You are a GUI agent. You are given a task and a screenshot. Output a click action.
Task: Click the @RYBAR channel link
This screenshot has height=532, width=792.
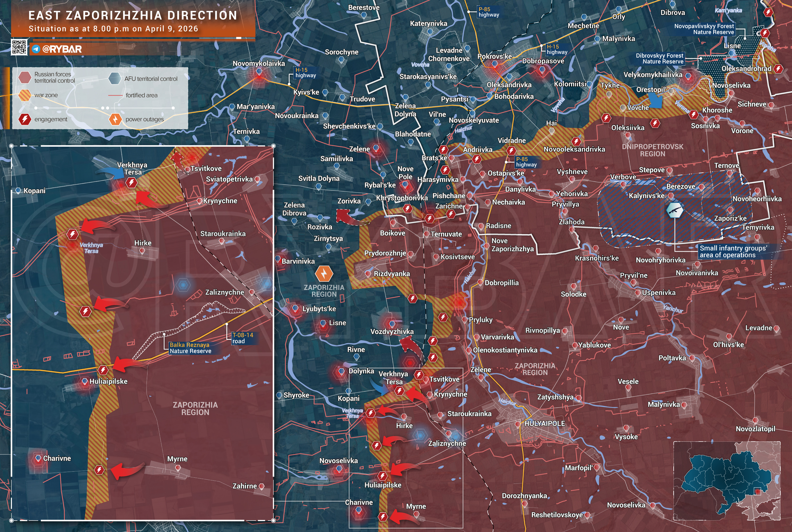(62, 49)
